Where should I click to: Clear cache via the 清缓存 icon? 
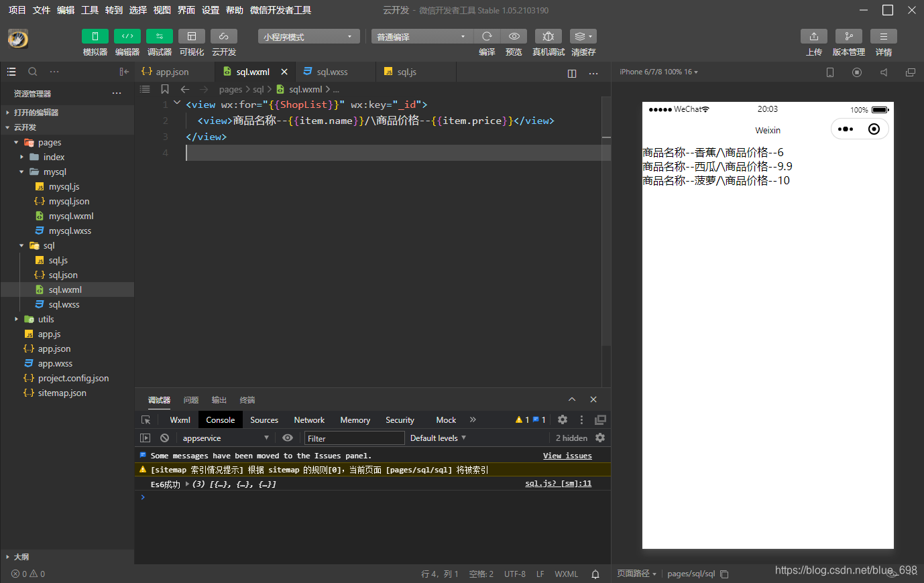pos(583,36)
